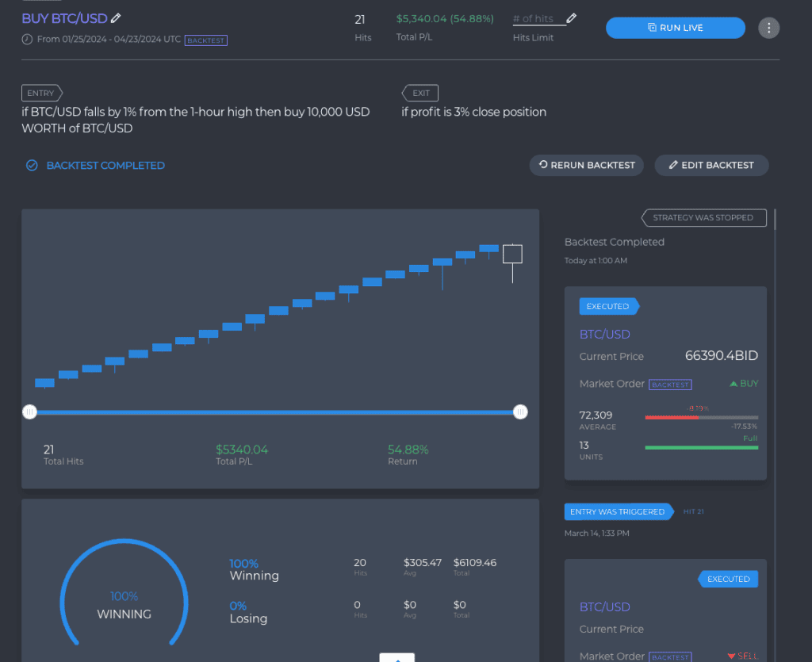
Task: Click the clock icon beside date range
Action: 27,40
